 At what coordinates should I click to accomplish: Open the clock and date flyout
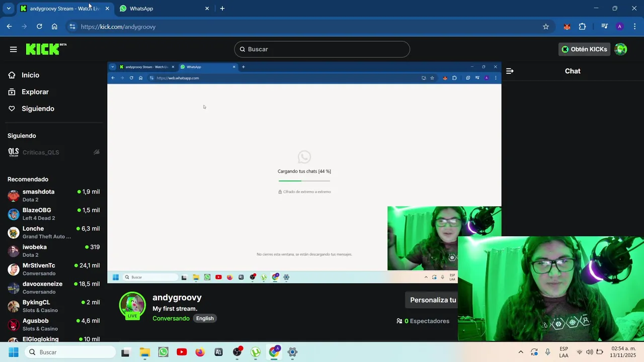click(624, 352)
